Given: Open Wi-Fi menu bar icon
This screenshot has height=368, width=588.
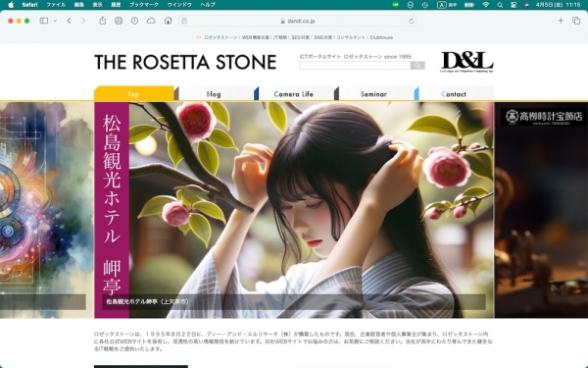Looking at the screenshot, I should (x=486, y=5).
